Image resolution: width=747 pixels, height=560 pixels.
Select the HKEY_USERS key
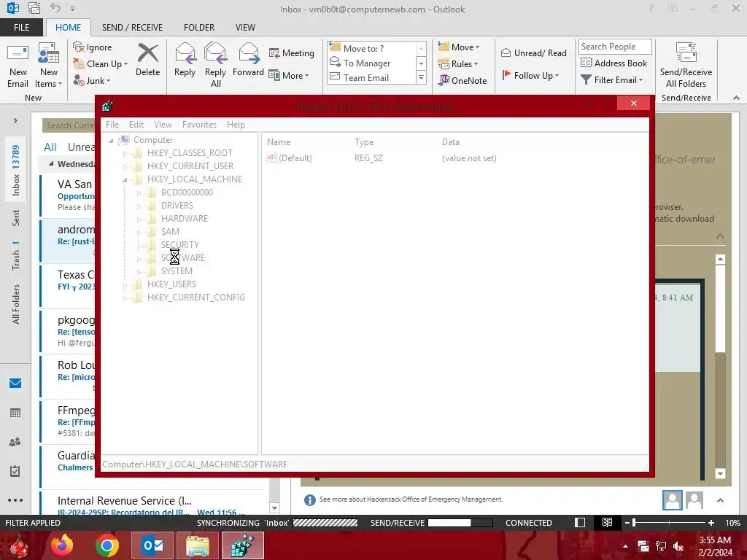[171, 284]
